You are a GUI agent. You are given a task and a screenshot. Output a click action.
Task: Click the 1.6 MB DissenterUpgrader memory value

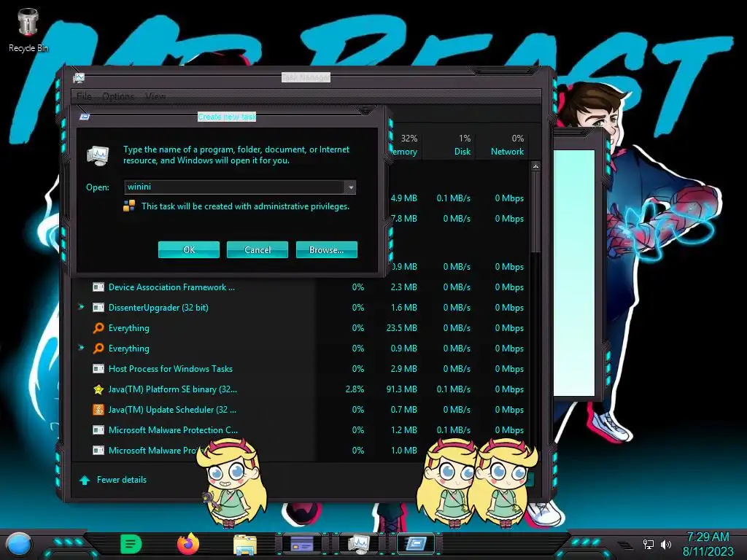[x=403, y=308]
